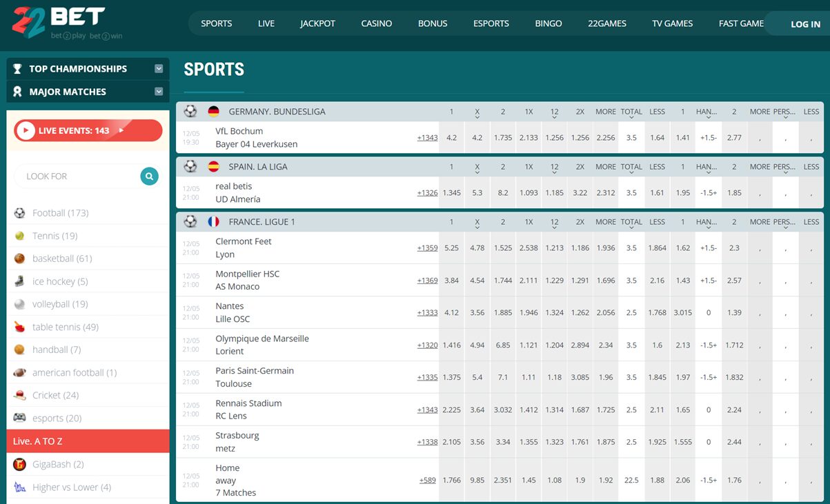830x504 pixels.
Task: Expand +1369 markets for Montpellier HSC match
Action: click(427, 281)
